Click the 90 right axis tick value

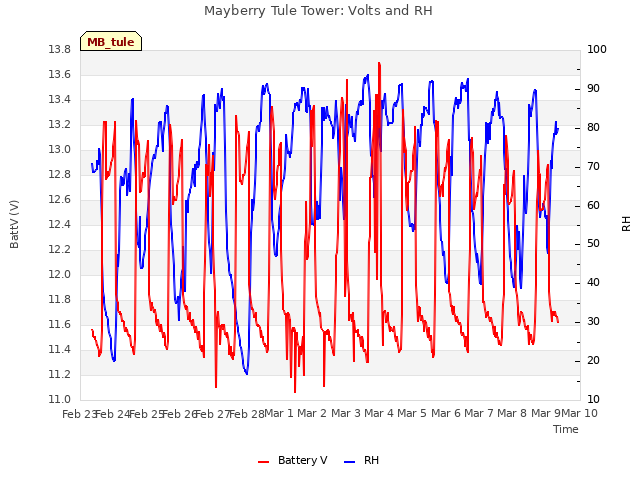pos(593,89)
